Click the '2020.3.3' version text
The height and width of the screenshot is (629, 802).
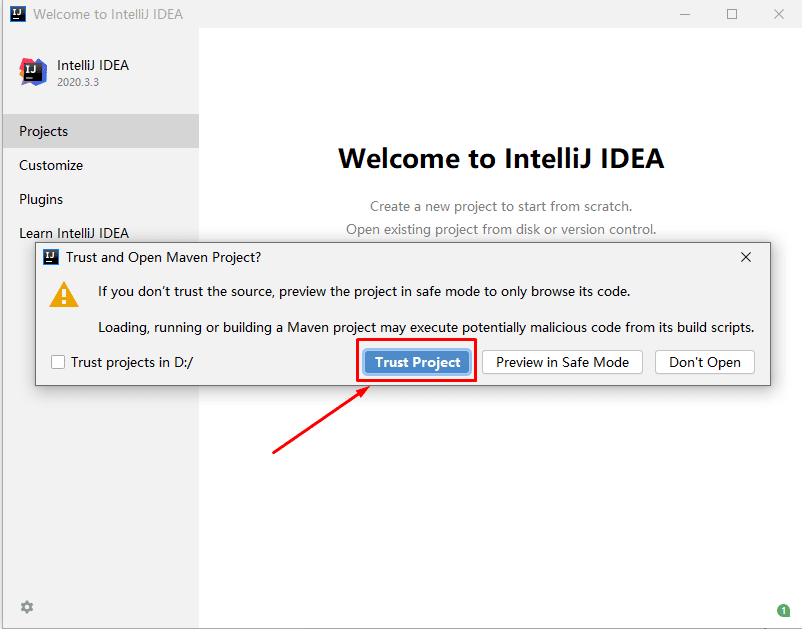pos(78,82)
